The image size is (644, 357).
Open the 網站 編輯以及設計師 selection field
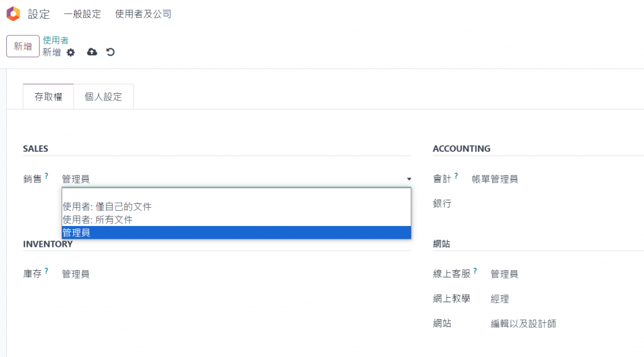(523, 324)
